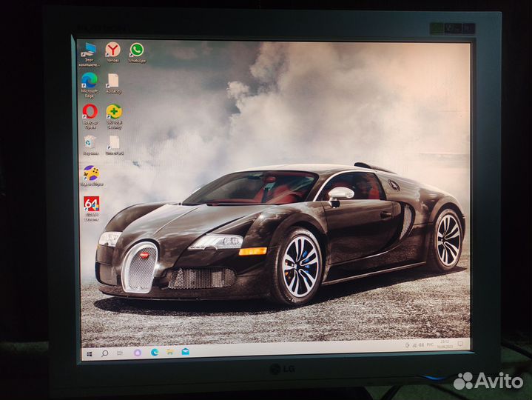The height and width of the screenshot is (400, 532).
Task: Select the blank file icon beside Recycle Bin
Action: coord(114,141)
